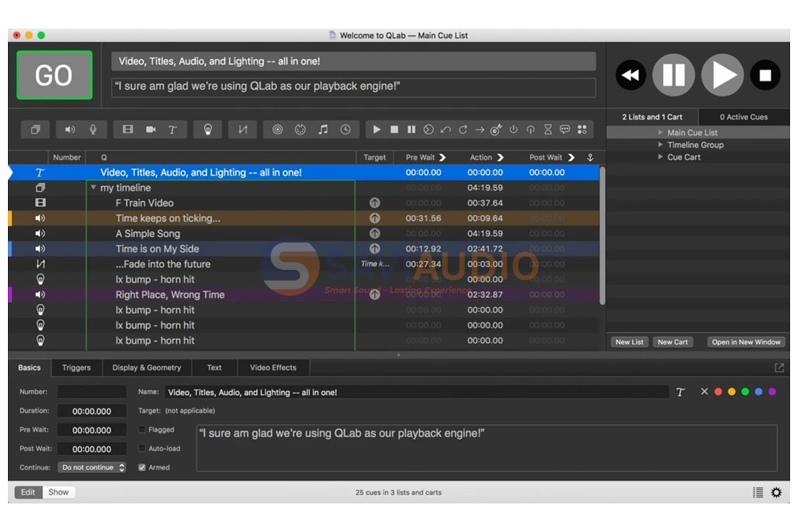Add a new Mic cue
Viewport: 798px width, 532px height.
93,130
